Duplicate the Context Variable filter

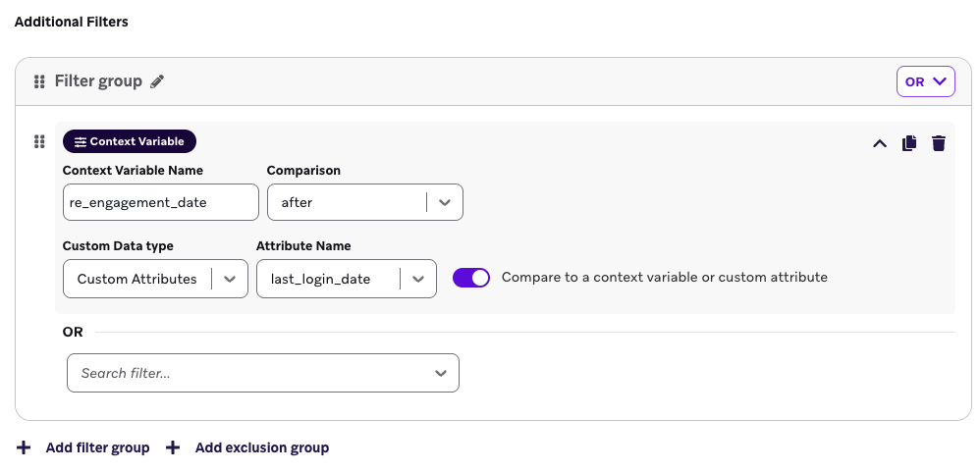(909, 143)
